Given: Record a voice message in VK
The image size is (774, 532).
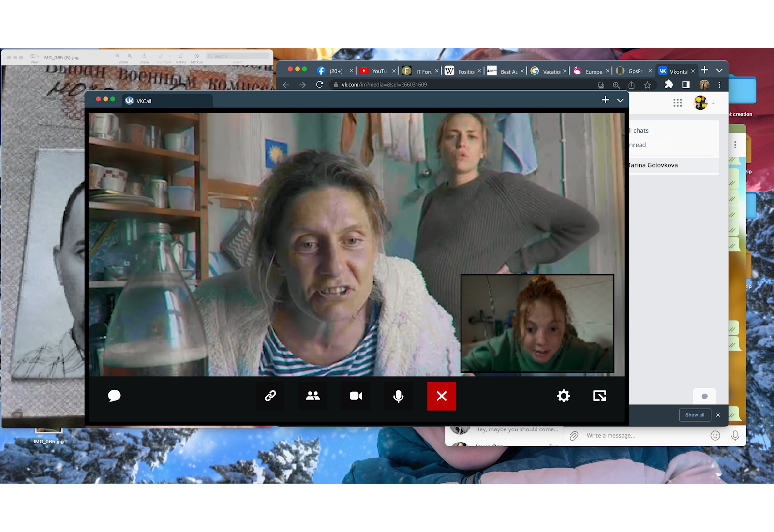Looking at the screenshot, I should [735, 436].
